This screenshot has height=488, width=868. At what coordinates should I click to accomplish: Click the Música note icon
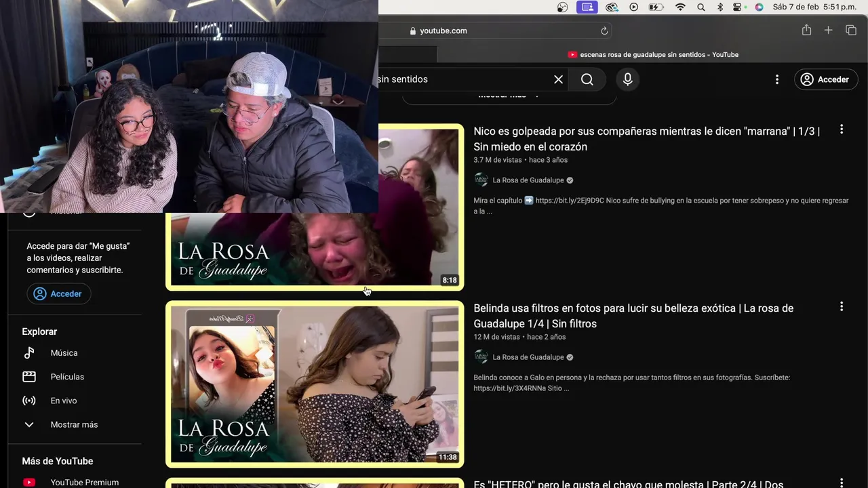(29, 352)
